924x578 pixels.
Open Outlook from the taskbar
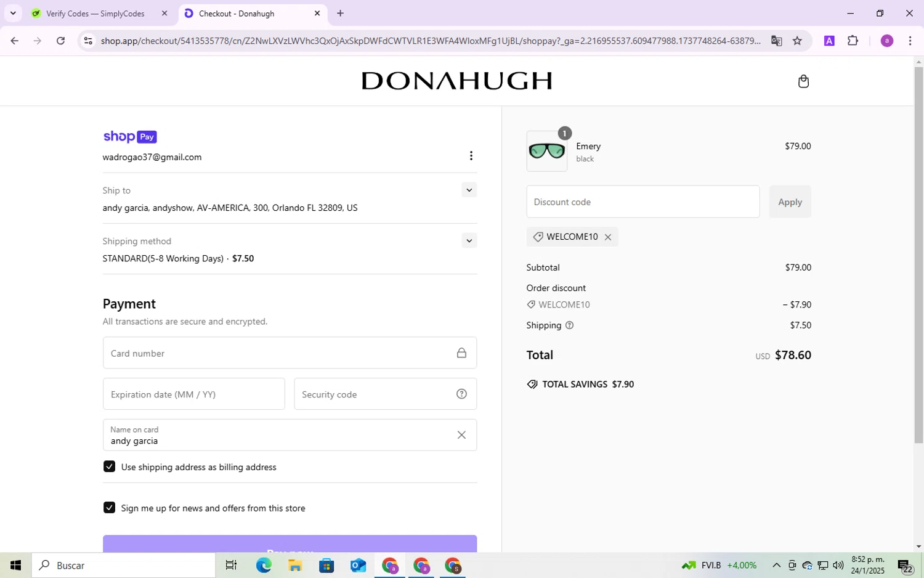(358, 565)
